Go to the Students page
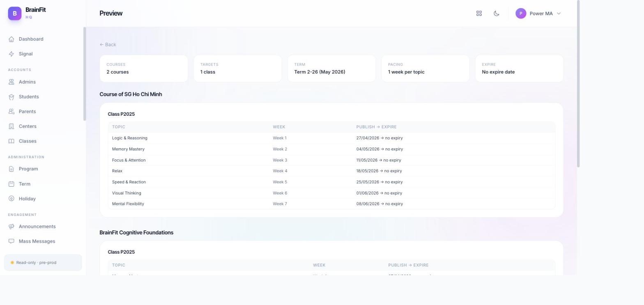The image size is (644, 305). (x=43, y=97)
